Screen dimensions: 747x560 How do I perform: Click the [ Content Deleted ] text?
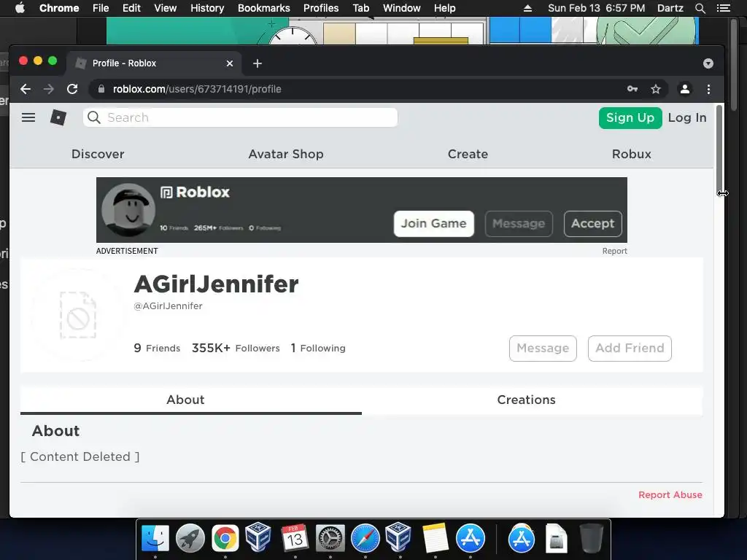(80, 456)
